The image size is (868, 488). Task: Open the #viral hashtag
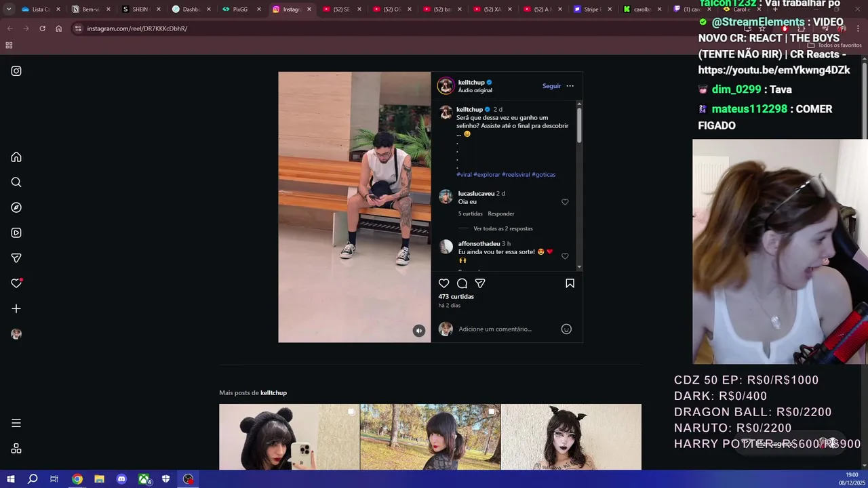coord(464,174)
